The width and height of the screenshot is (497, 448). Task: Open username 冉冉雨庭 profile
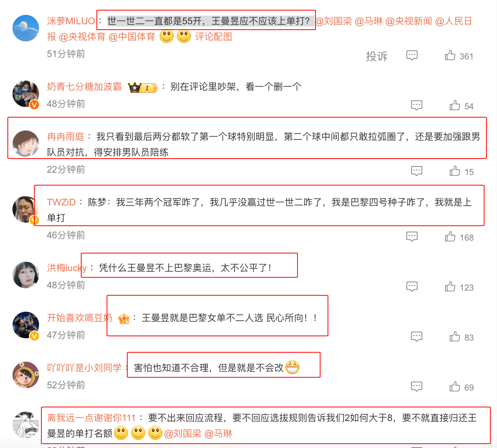[x=66, y=137]
